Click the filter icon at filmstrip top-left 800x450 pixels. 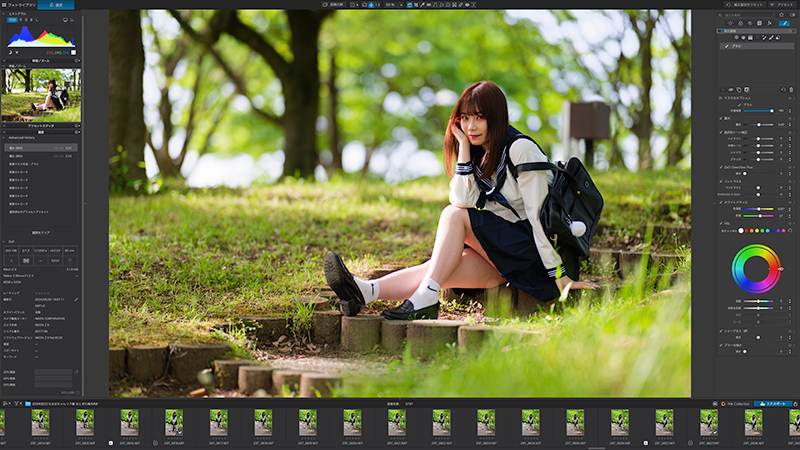pos(16,404)
